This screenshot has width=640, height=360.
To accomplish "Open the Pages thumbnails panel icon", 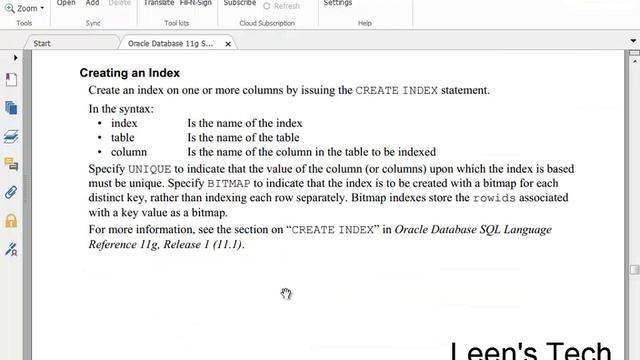I will 11,108.
